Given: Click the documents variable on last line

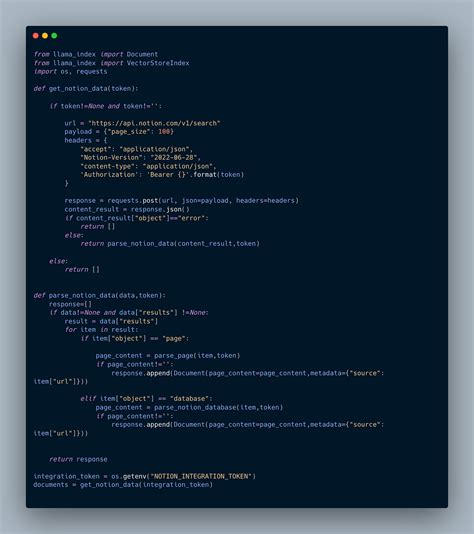Looking at the screenshot, I should coord(51,485).
